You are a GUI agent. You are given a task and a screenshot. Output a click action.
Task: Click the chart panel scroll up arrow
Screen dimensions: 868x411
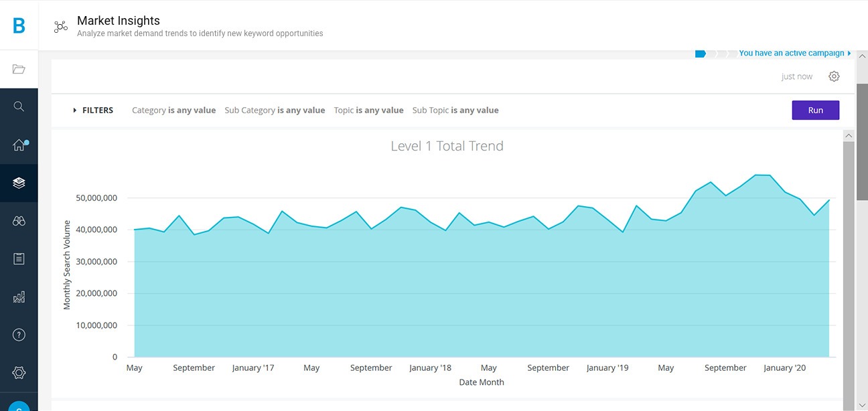click(x=849, y=136)
